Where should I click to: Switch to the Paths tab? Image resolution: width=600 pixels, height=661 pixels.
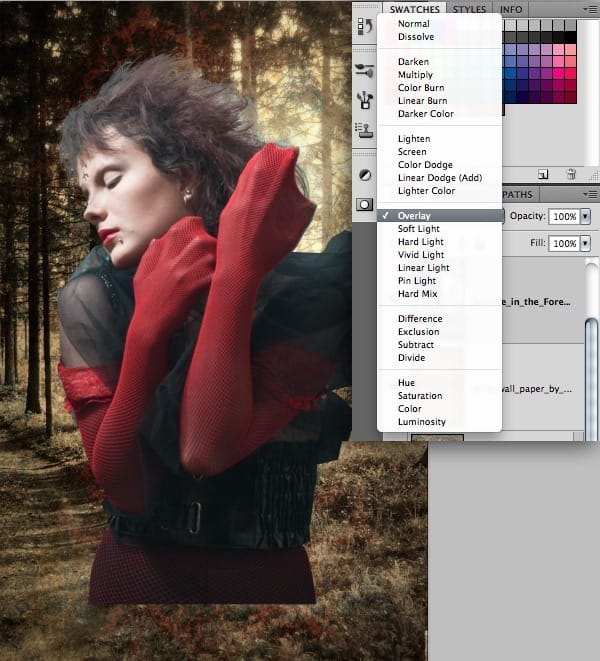[517, 194]
